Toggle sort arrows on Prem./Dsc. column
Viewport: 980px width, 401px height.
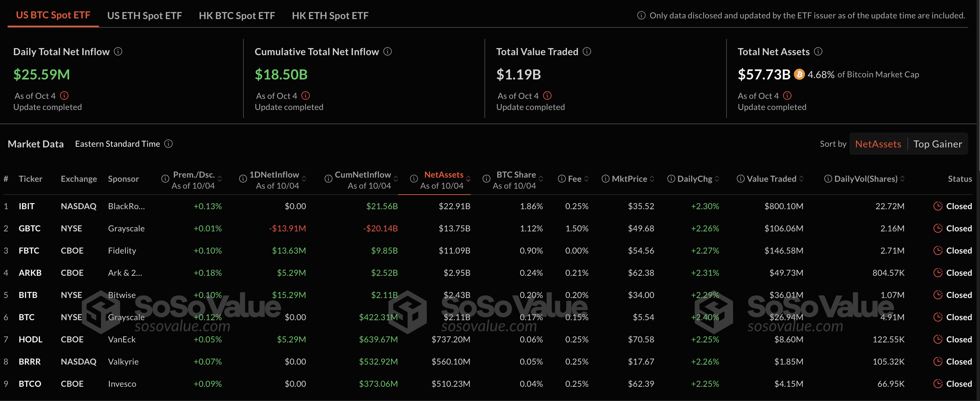click(219, 179)
